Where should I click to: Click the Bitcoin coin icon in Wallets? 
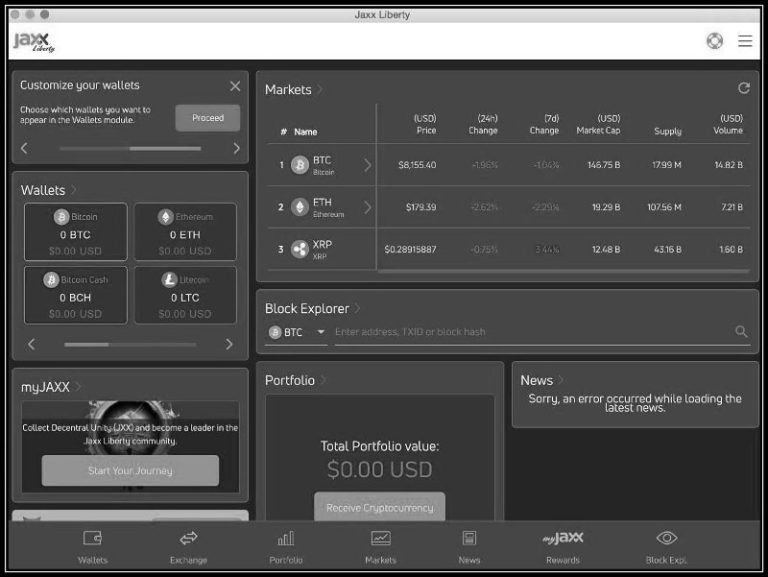pos(61,216)
